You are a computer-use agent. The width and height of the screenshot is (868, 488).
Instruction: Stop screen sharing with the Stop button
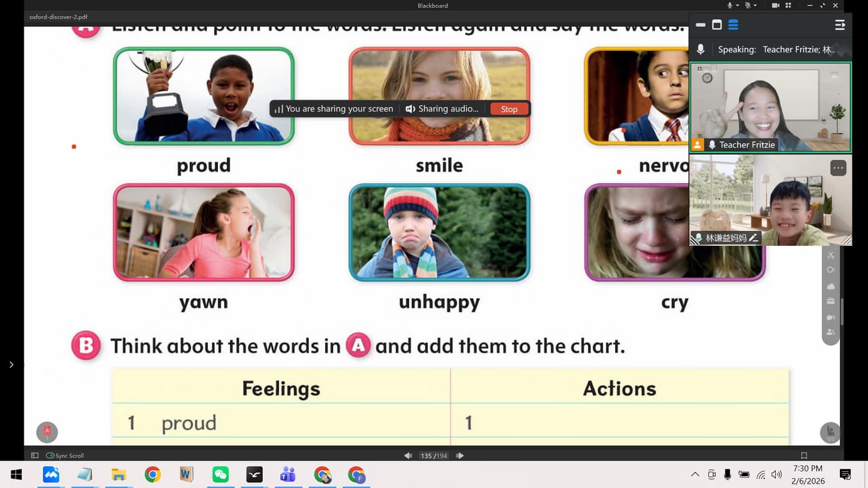pyautogui.click(x=509, y=109)
